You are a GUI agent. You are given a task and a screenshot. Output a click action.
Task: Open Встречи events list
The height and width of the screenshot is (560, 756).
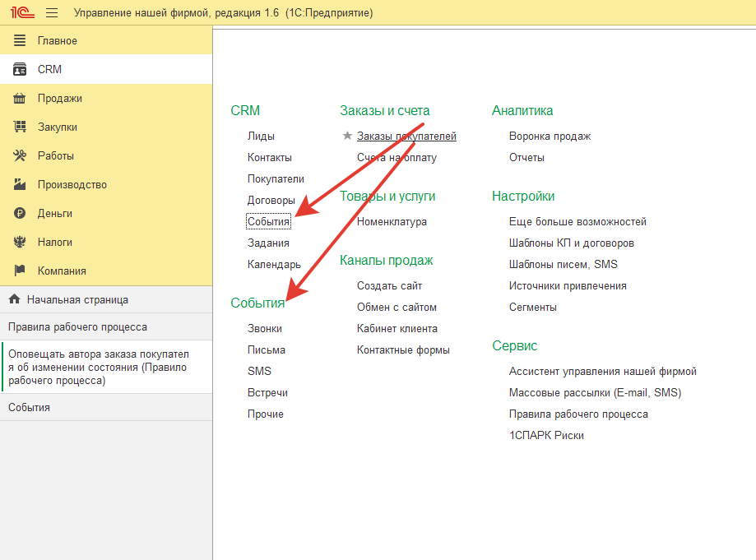click(x=267, y=392)
